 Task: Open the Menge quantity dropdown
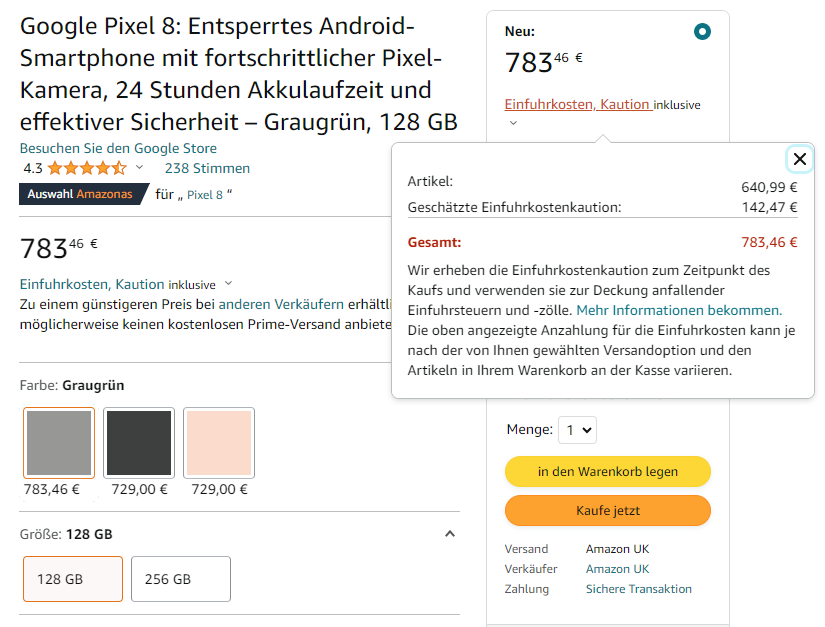(577, 430)
